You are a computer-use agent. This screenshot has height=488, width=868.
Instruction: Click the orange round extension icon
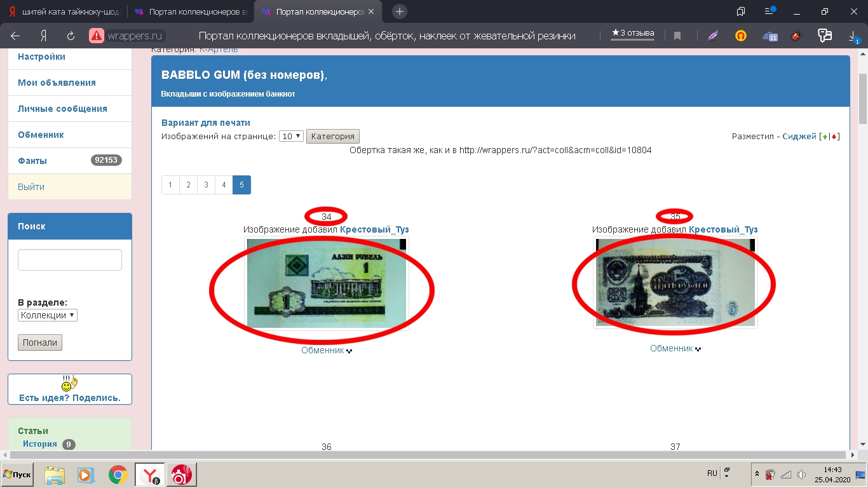[x=741, y=36]
